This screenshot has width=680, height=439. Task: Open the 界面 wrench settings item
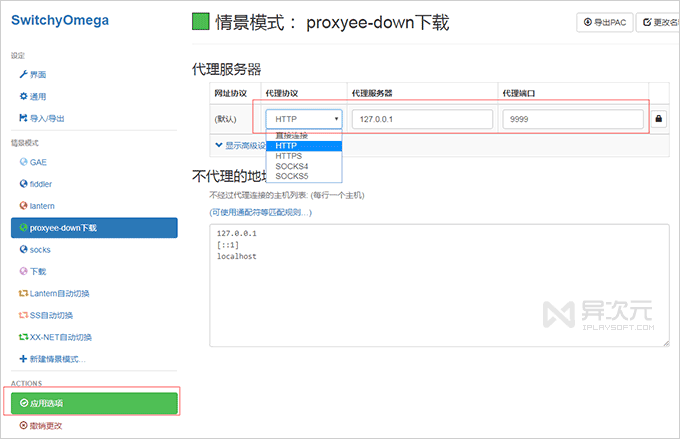[33, 75]
